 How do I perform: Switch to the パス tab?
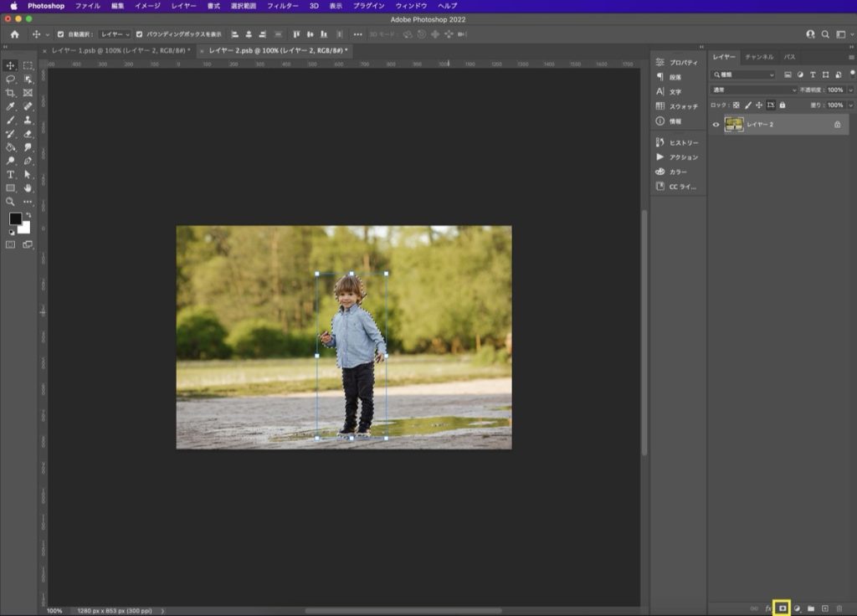click(x=790, y=57)
